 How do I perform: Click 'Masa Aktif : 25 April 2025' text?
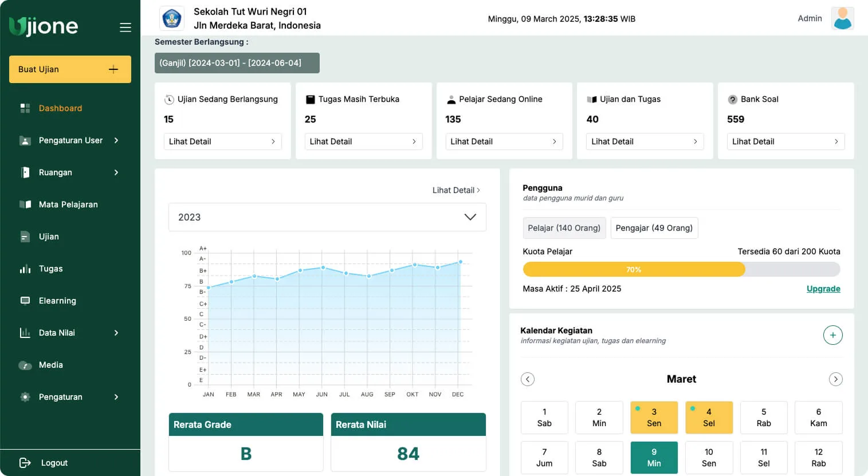click(x=572, y=289)
